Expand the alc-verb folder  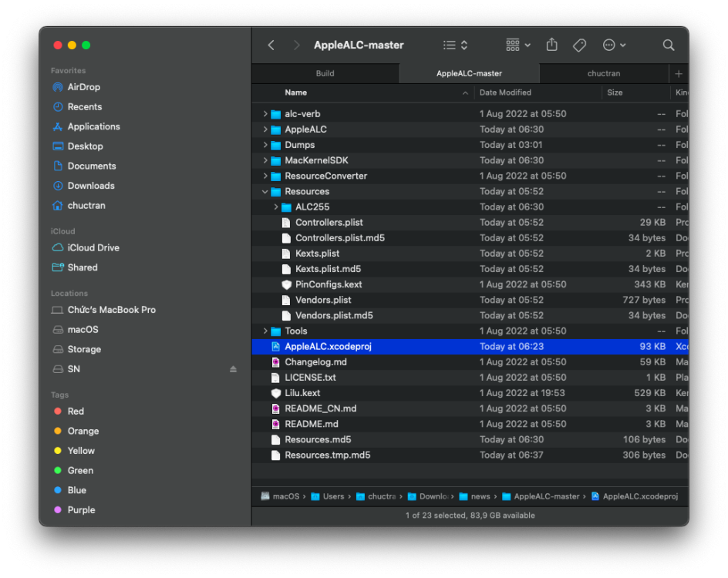(x=265, y=113)
